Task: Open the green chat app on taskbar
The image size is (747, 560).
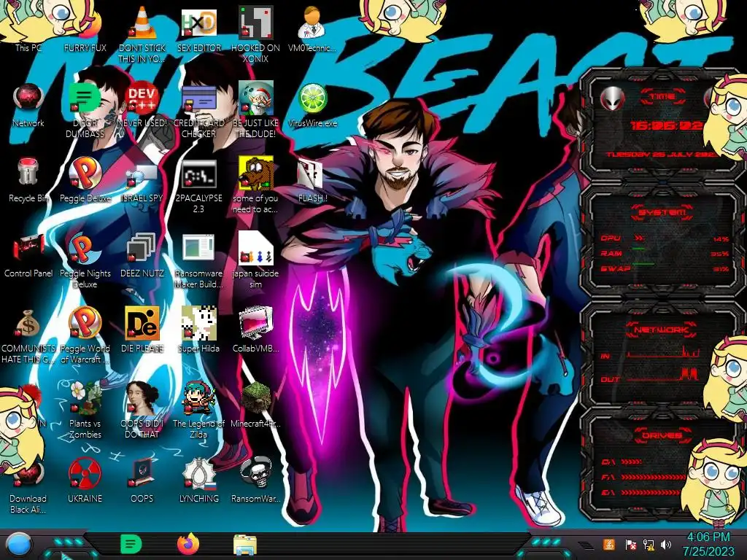Action: (x=131, y=544)
